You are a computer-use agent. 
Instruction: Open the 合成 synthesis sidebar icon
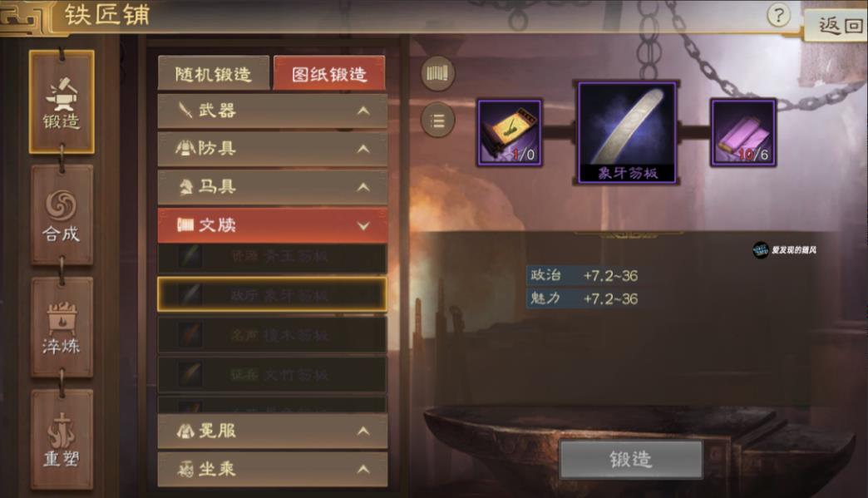coord(62,214)
